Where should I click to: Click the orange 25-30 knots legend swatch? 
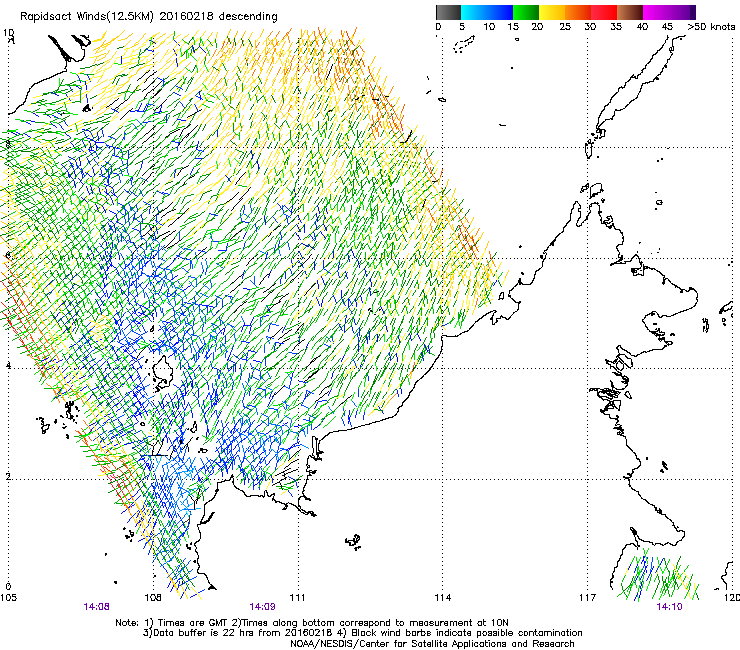578,12
